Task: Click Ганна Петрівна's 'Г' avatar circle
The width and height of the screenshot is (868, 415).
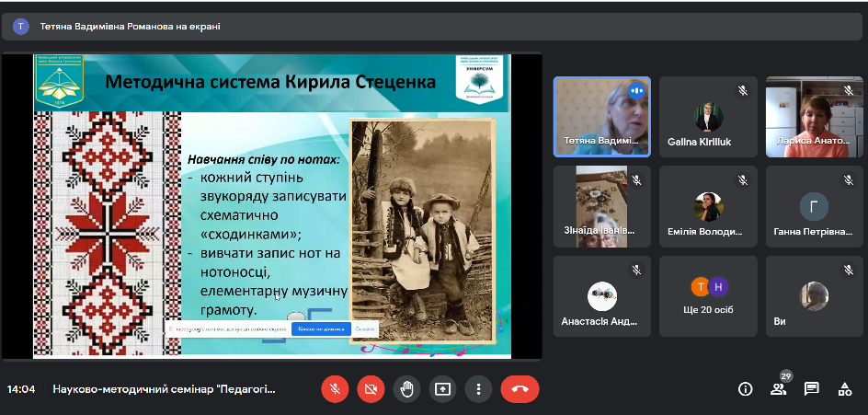Action: pos(814,207)
